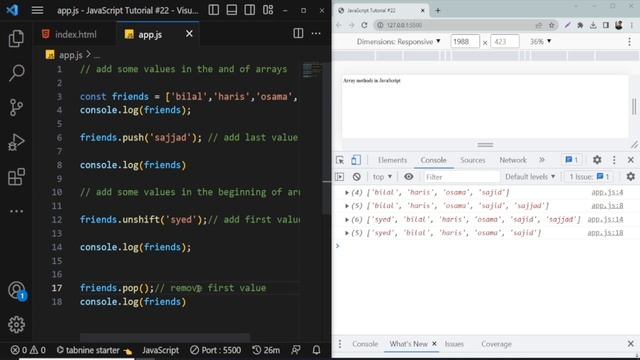
Task: Open the VS Code hamburger menu
Action: coord(37,10)
